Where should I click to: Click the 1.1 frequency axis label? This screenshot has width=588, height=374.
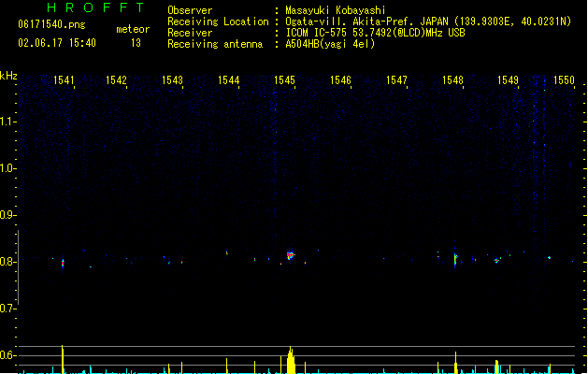tap(7, 122)
